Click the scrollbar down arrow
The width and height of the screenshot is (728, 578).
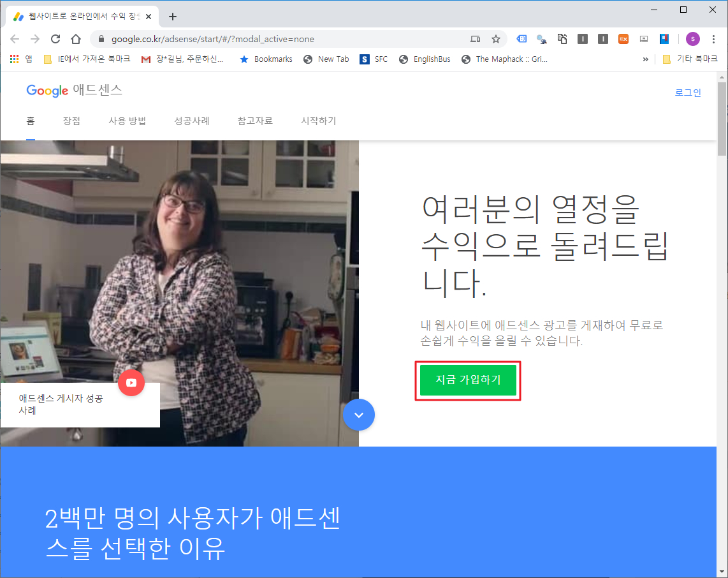pos(722,572)
